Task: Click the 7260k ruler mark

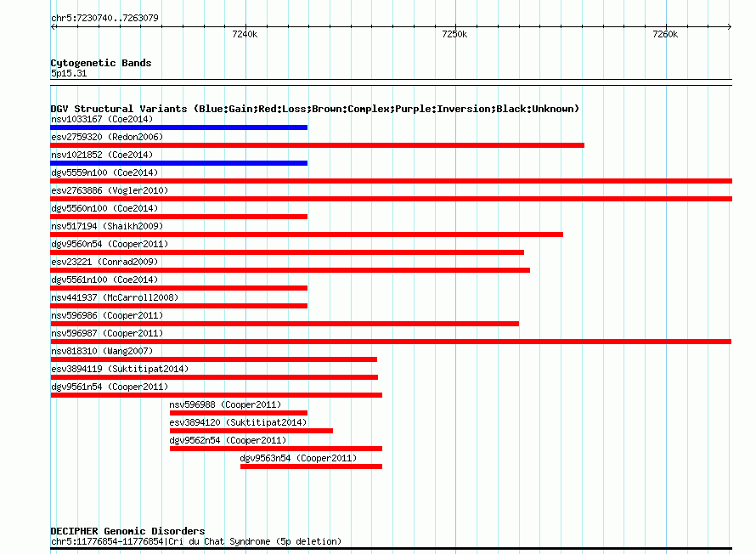Action: tap(665, 34)
